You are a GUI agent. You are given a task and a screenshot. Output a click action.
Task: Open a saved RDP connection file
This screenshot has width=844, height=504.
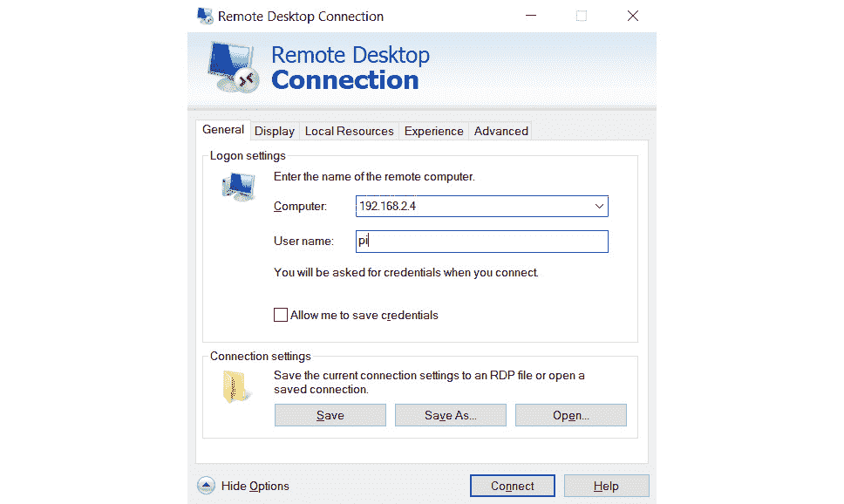[x=570, y=414]
